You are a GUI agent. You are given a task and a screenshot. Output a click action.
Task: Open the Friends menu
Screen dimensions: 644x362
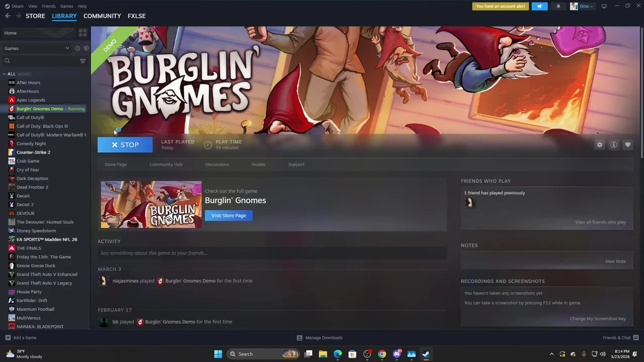coord(49,6)
